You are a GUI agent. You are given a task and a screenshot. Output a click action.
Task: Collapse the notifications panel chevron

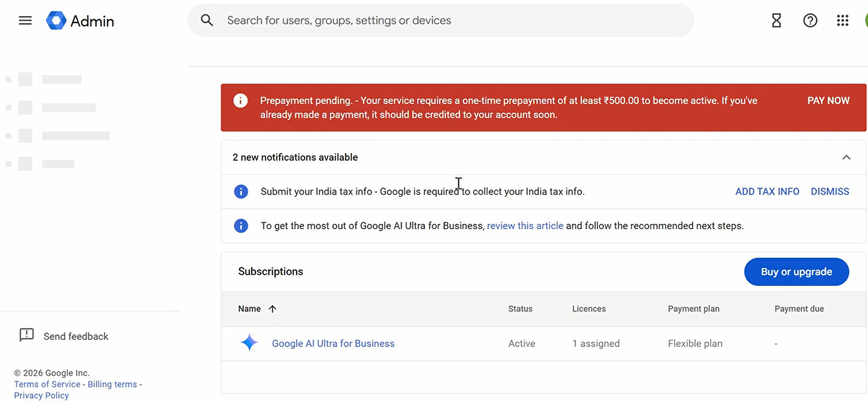(x=845, y=158)
